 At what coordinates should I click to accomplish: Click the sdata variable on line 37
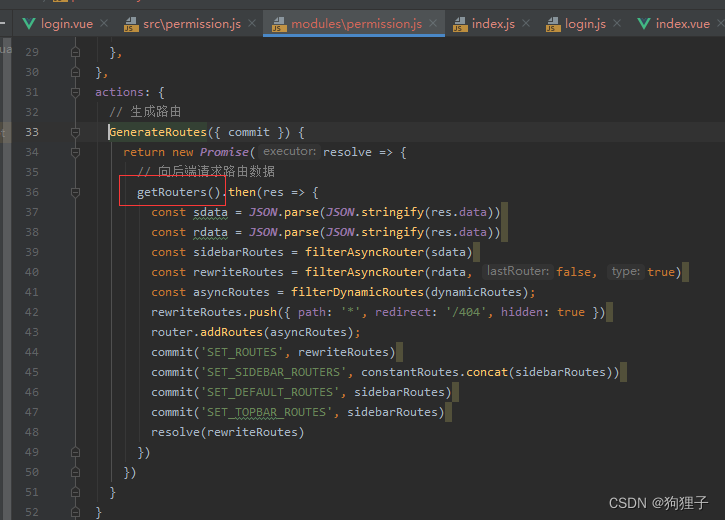(x=210, y=212)
